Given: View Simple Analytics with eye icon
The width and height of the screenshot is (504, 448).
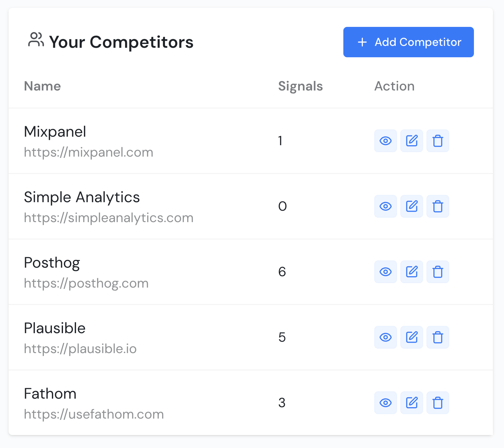Looking at the screenshot, I should point(385,206).
